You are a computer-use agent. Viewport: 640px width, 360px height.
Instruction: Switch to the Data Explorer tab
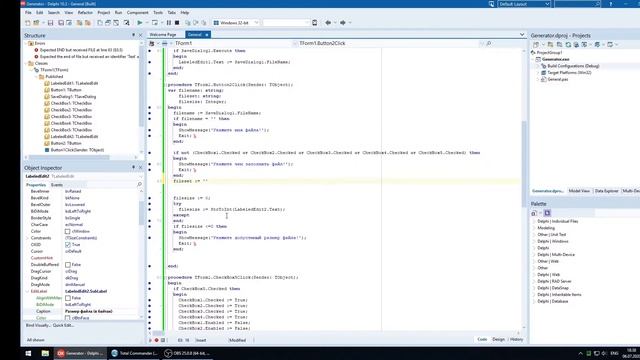pyautogui.click(x=606, y=191)
